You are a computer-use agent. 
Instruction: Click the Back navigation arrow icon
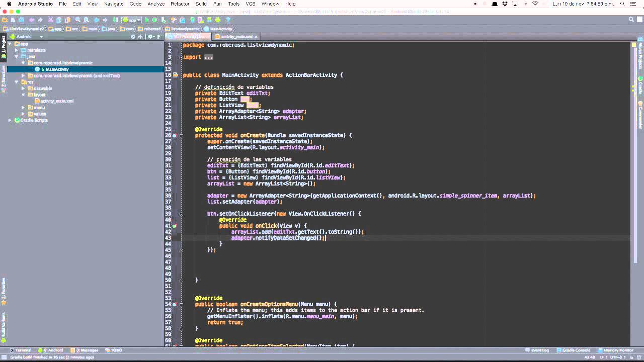point(96,20)
